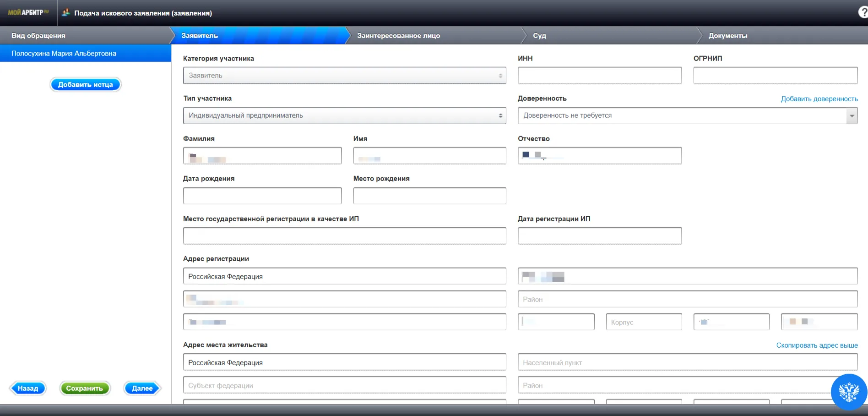The width and height of the screenshot is (868, 416).
Task: Open the Категория участника dropdown
Action: click(344, 76)
